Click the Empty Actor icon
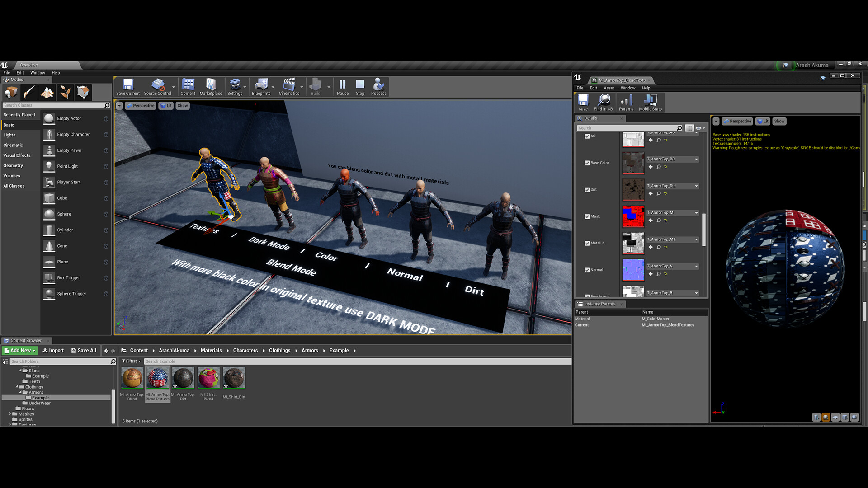 [49, 118]
